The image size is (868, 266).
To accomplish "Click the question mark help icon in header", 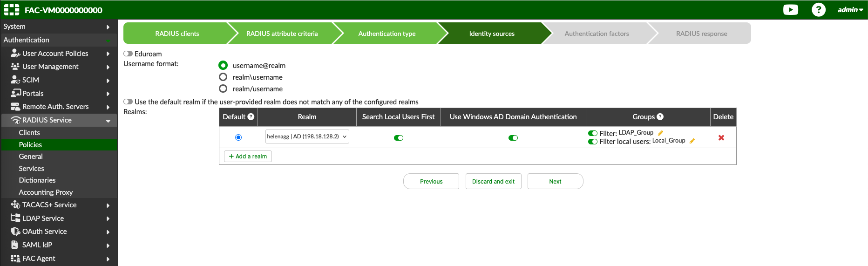I will [818, 10].
